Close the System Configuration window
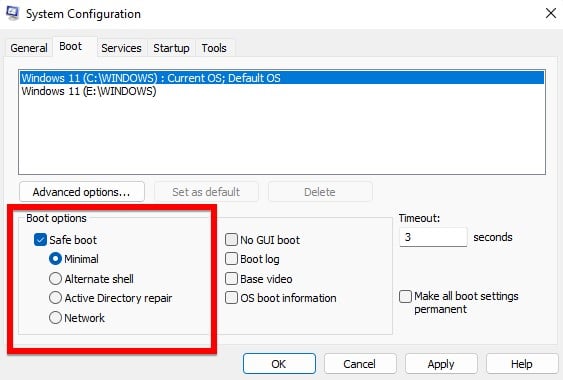The image size is (563, 380). click(x=550, y=14)
